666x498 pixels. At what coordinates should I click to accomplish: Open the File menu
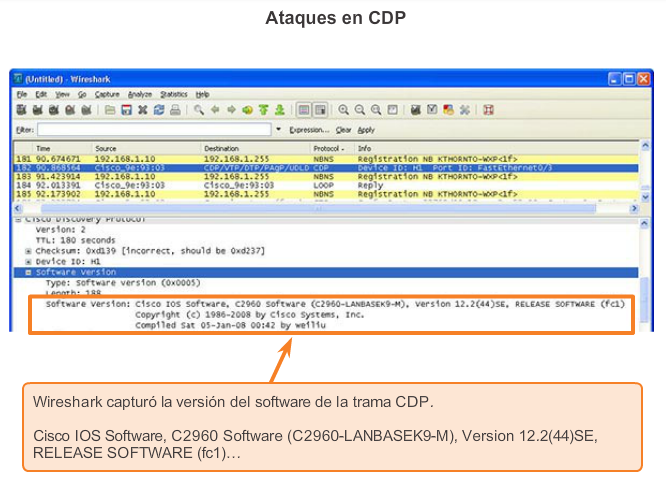coord(22,94)
